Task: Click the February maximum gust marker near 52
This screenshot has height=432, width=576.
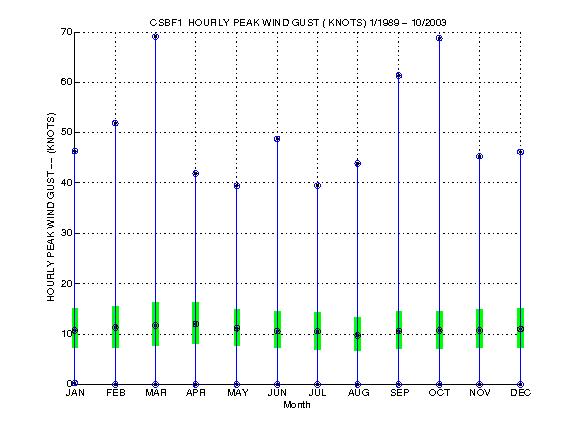Action: click(x=115, y=123)
